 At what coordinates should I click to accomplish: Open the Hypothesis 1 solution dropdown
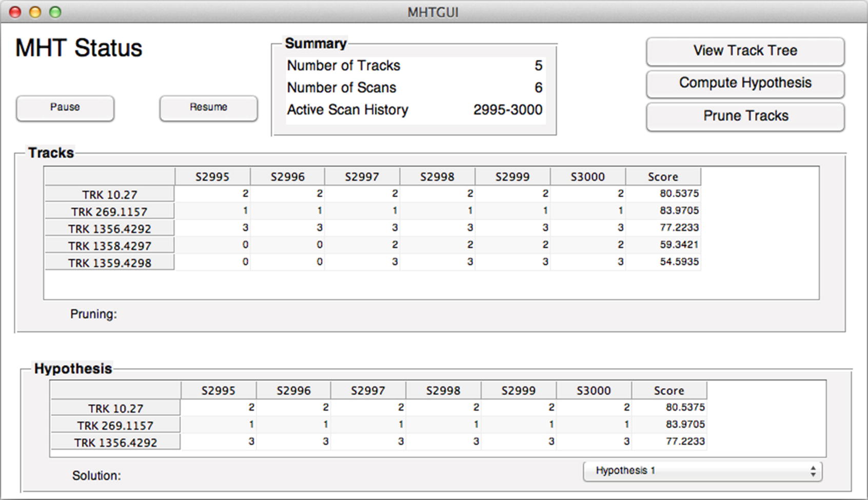coord(702,471)
